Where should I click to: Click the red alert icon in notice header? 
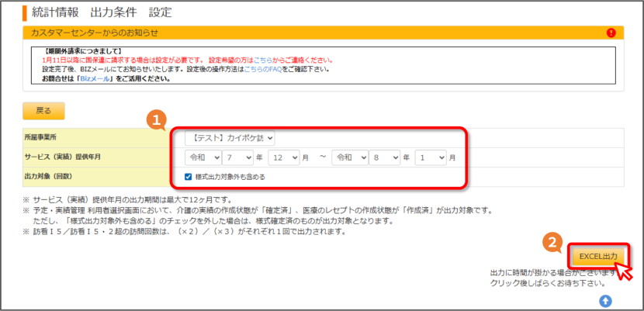coord(611,33)
